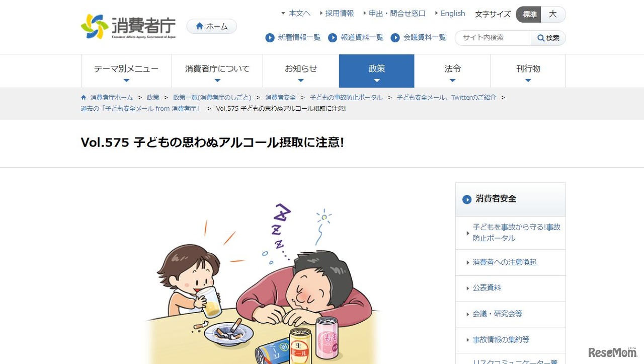Screen dimensions: 644x364
Task: Open 報道資料一覧 via its arrow icon
Action: 333,38
